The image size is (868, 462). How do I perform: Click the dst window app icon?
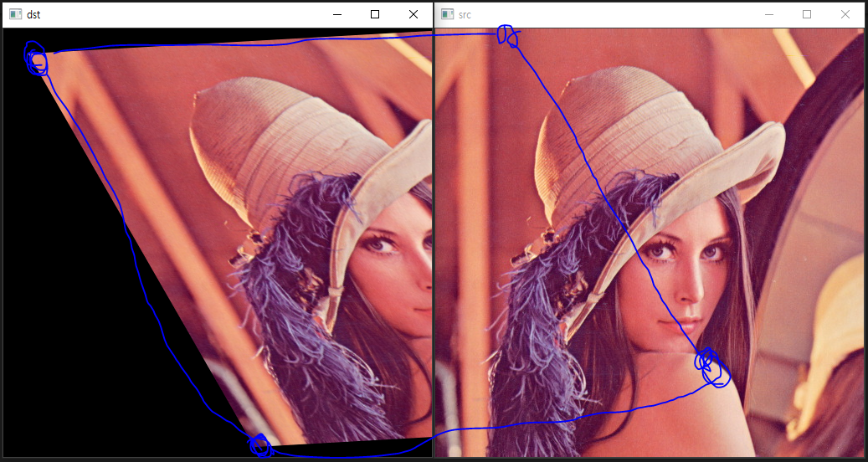(16, 14)
